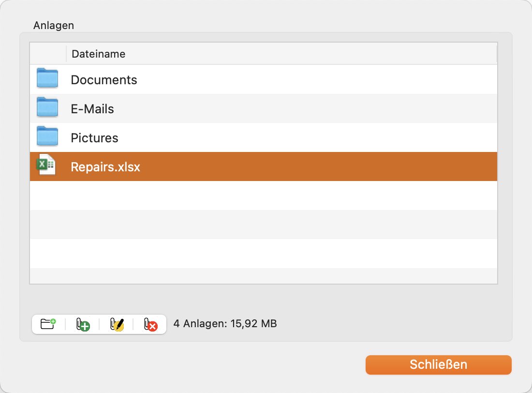Close the dialog with the Schließen button
The width and height of the screenshot is (532, 393).
(438, 365)
